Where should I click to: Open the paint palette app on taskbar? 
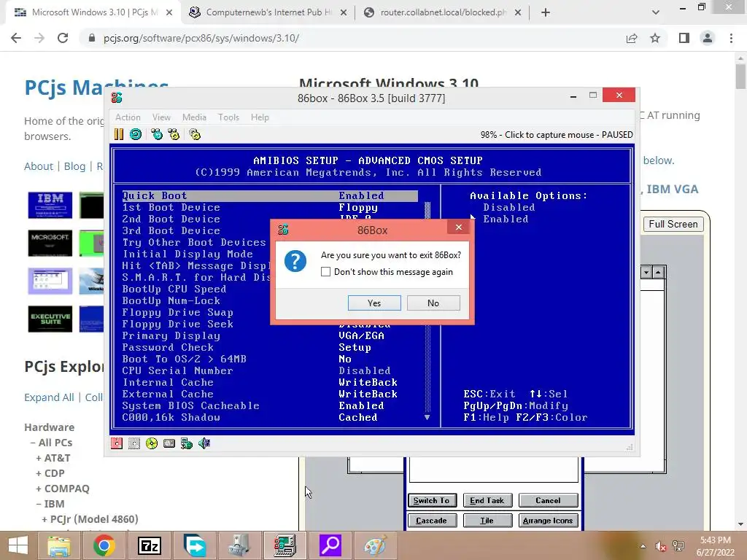click(x=376, y=545)
